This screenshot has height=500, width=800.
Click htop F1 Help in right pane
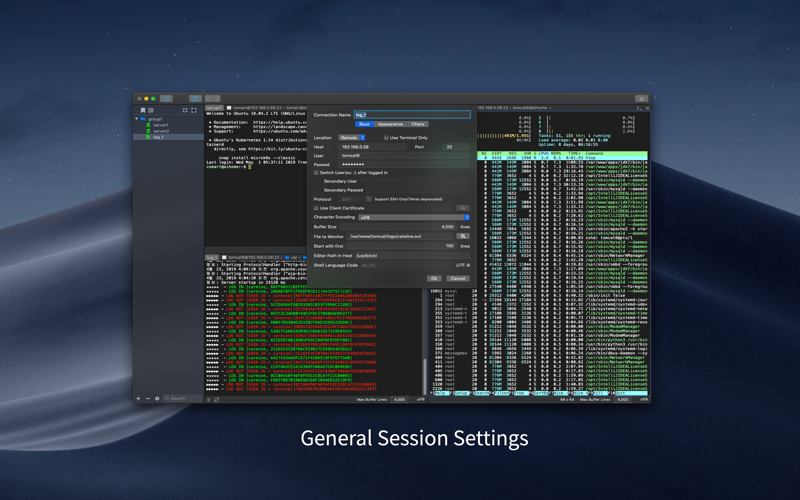pyautogui.click(x=439, y=393)
